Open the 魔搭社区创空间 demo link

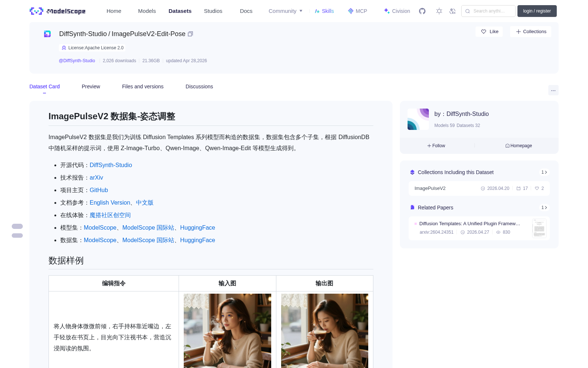tap(110, 215)
